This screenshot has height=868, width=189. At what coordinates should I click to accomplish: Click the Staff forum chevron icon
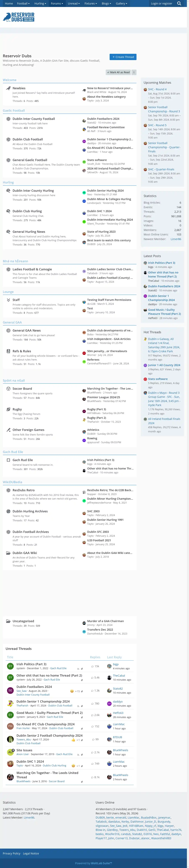pyautogui.click(x=8, y=300)
